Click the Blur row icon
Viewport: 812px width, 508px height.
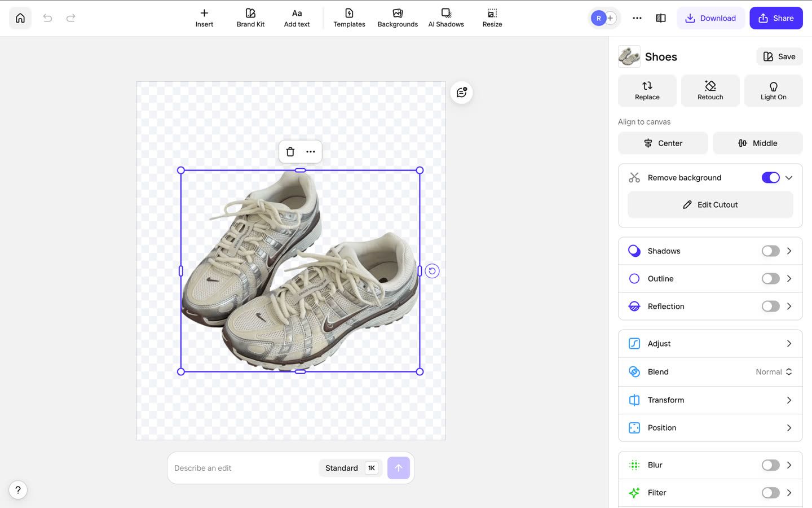(634, 465)
